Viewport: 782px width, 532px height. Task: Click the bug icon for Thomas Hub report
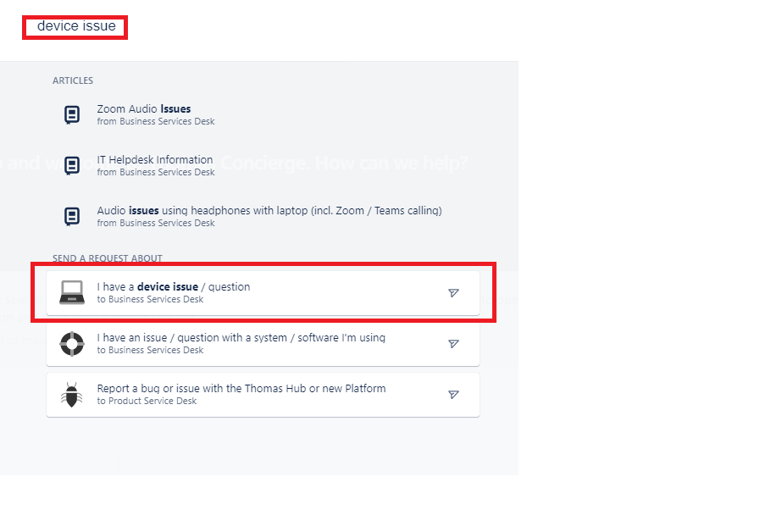[72, 395]
